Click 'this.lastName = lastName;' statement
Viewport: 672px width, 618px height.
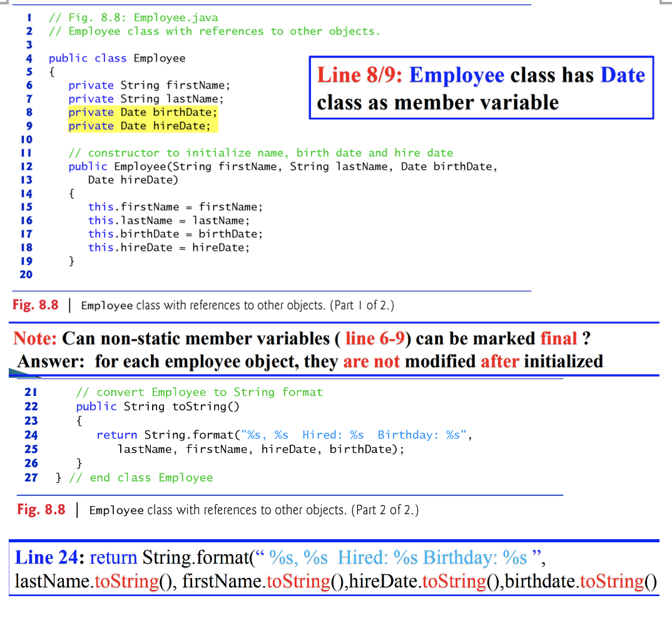(x=169, y=221)
